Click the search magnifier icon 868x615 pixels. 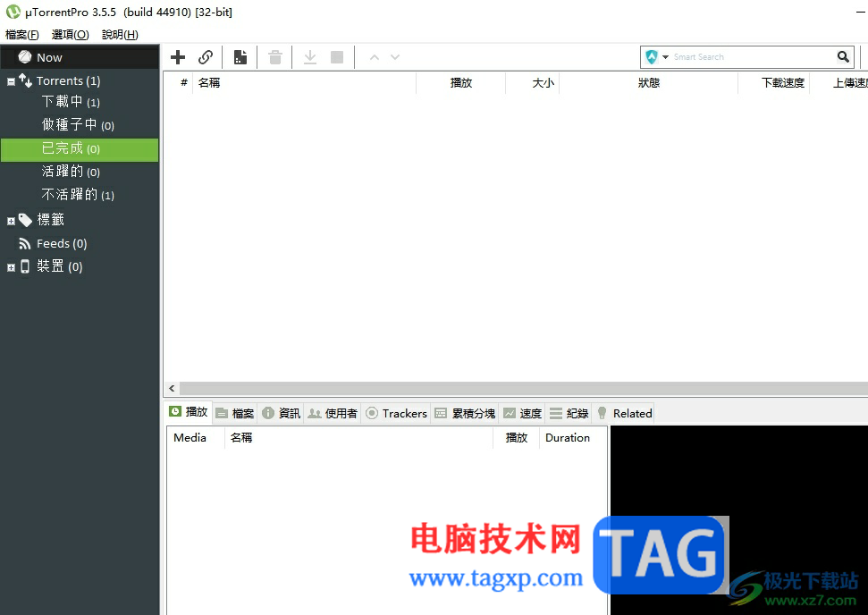pyautogui.click(x=843, y=56)
